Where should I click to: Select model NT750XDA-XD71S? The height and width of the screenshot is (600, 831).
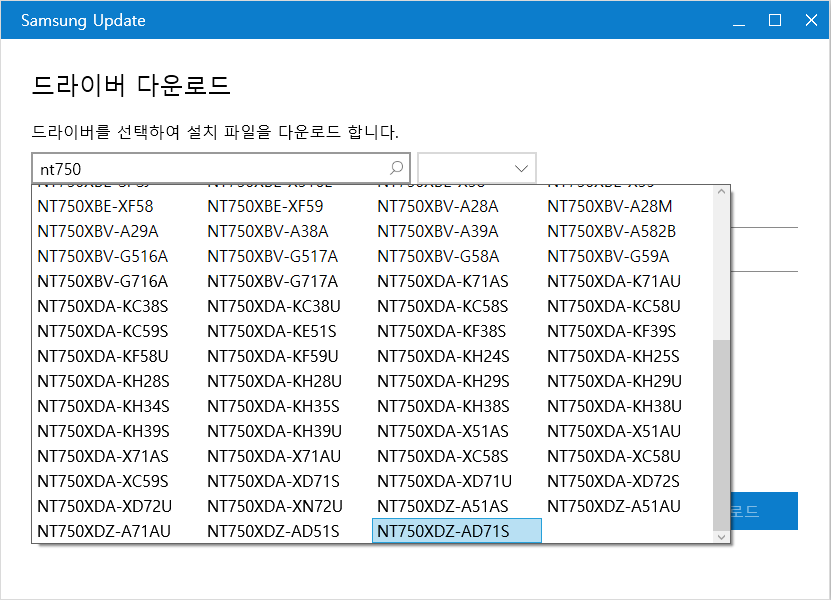click(273, 480)
